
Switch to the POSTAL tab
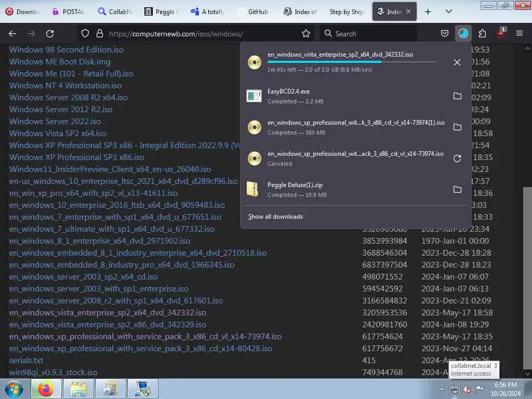point(68,11)
